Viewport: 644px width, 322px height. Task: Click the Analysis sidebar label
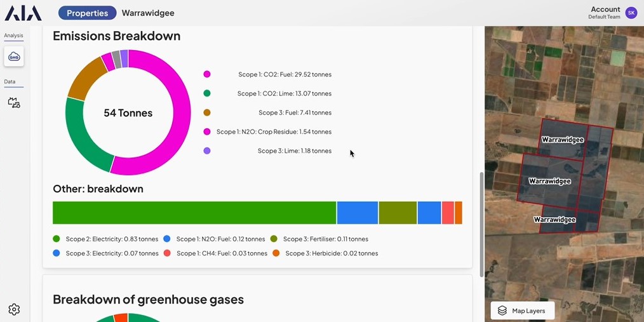tap(13, 36)
